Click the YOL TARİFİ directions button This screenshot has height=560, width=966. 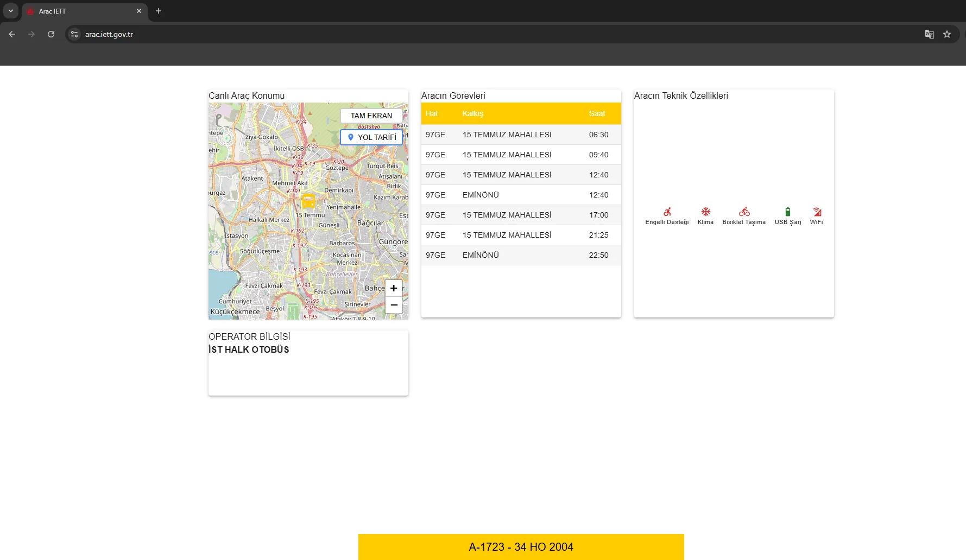click(x=371, y=137)
